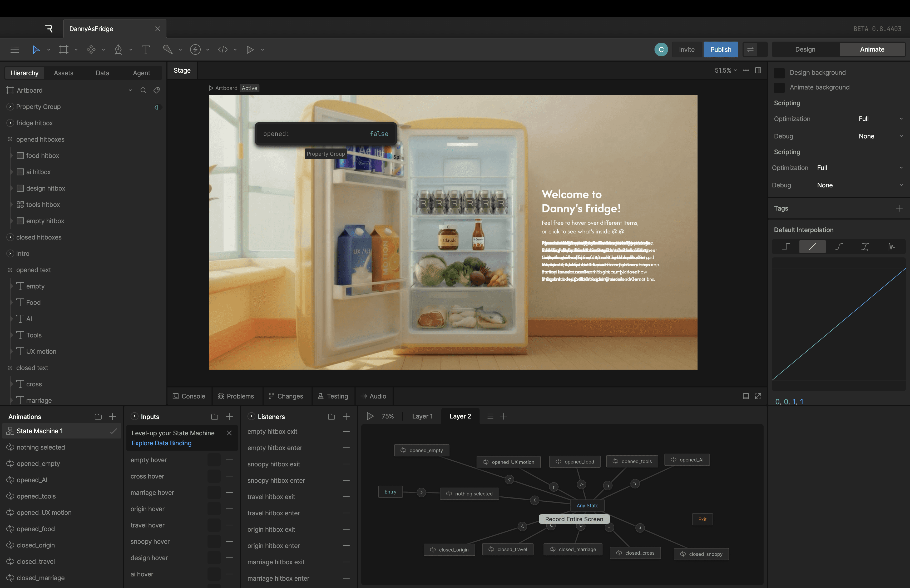Image resolution: width=910 pixels, height=588 pixels.
Task: Select the Pen tool in toolbar
Action: (x=118, y=50)
